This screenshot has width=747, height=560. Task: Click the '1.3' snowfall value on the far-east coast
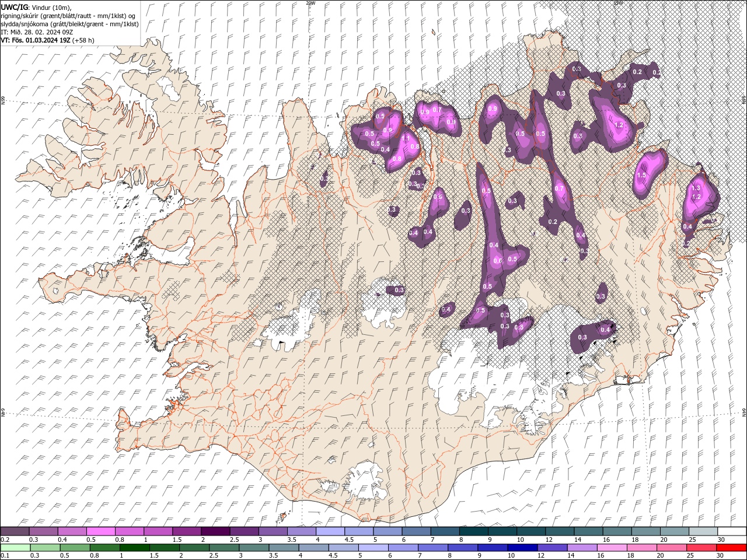[x=696, y=188]
